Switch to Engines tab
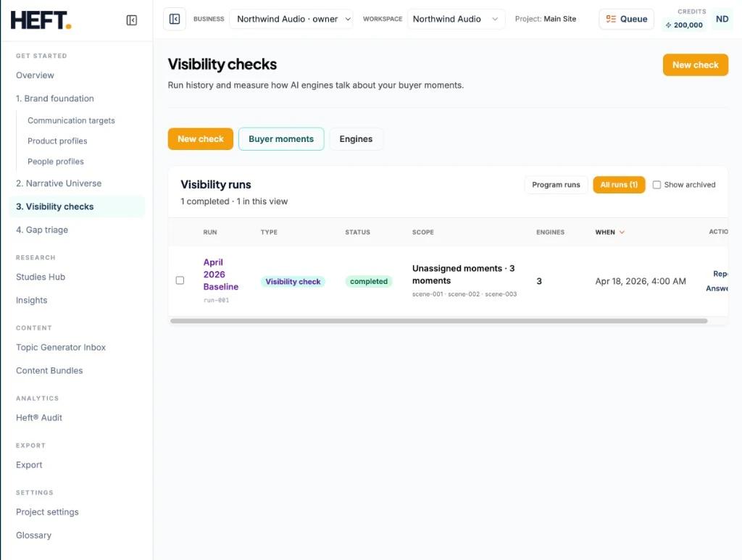Viewport: 742px width, 560px height. pos(356,139)
